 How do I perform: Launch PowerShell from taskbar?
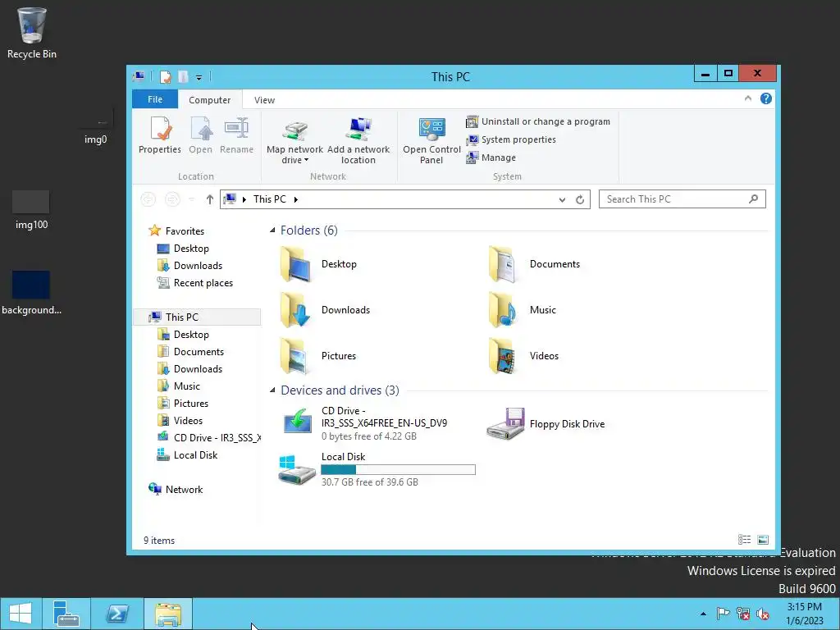(x=117, y=614)
